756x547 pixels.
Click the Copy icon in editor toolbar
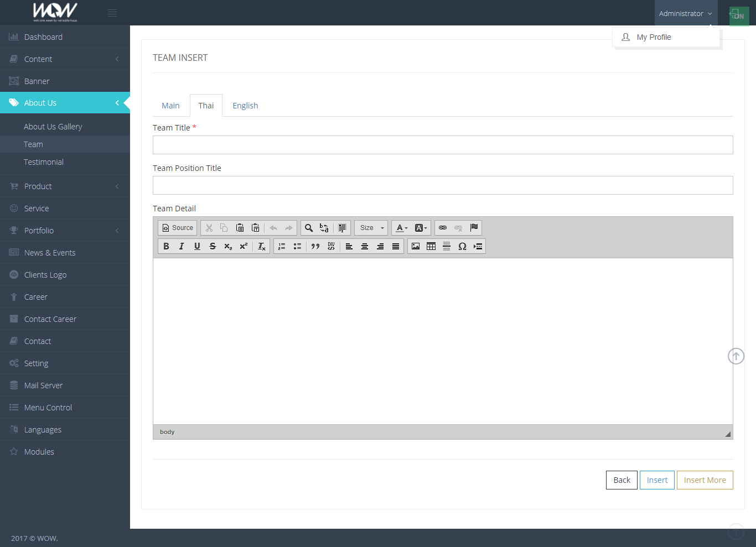[x=224, y=228]
